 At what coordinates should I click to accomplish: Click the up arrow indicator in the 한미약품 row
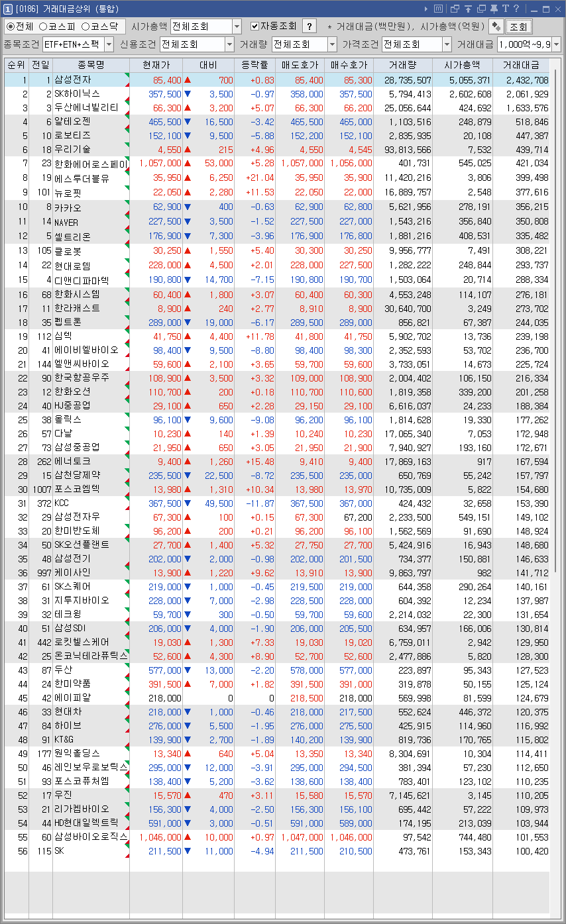pos(188,684)
